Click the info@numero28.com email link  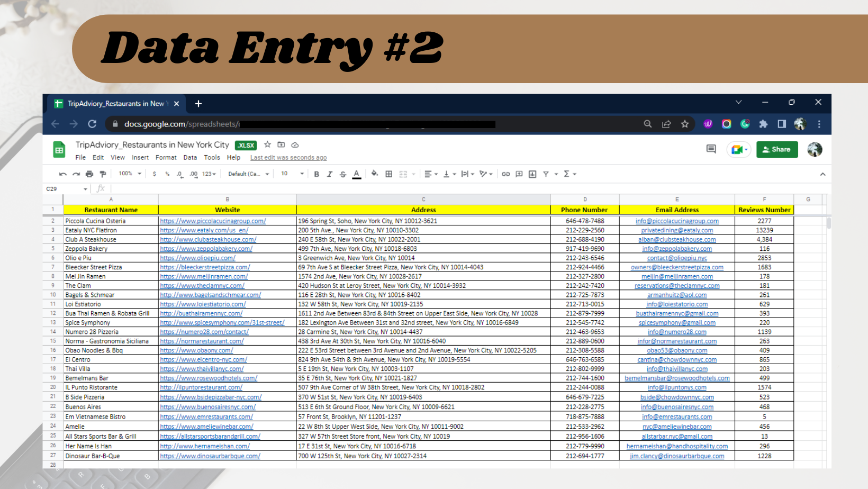[x=677, y=332]
